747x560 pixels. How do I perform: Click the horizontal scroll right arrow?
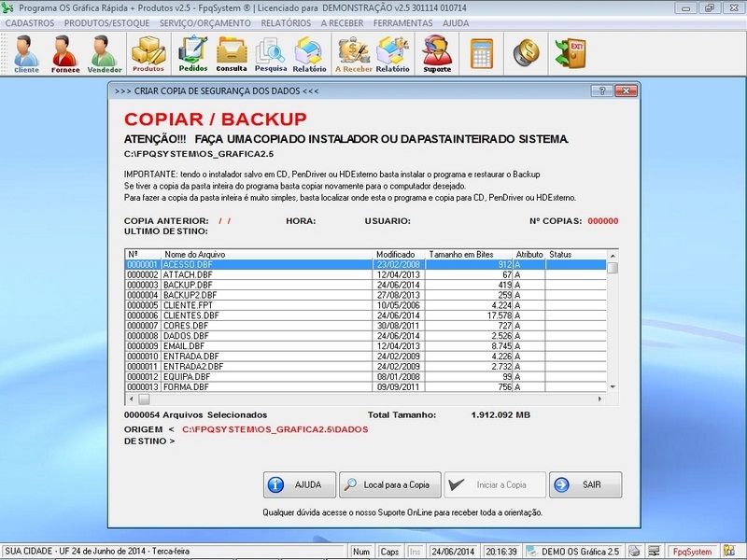pos(599,399)
